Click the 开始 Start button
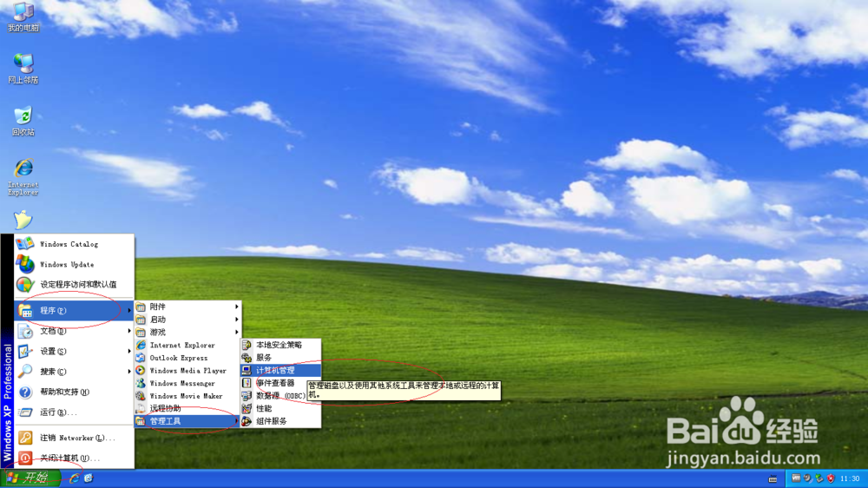 [x=30, y=478]
